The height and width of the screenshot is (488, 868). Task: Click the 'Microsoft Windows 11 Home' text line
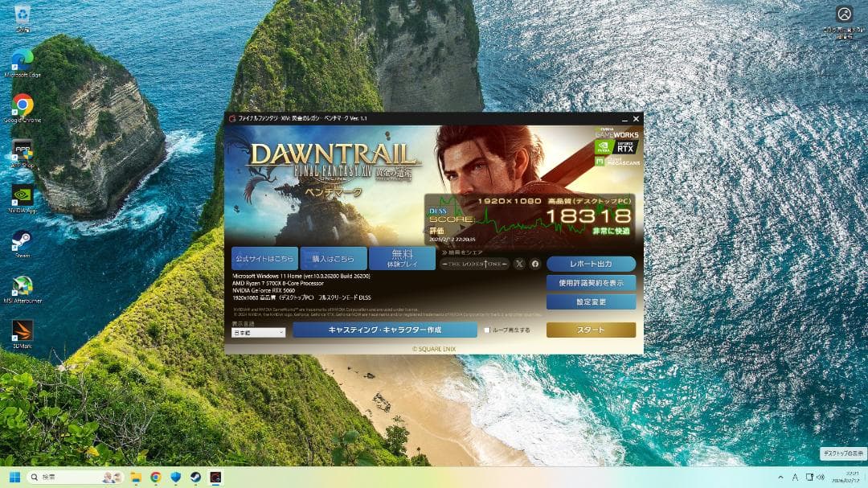[x=301, y=276]
